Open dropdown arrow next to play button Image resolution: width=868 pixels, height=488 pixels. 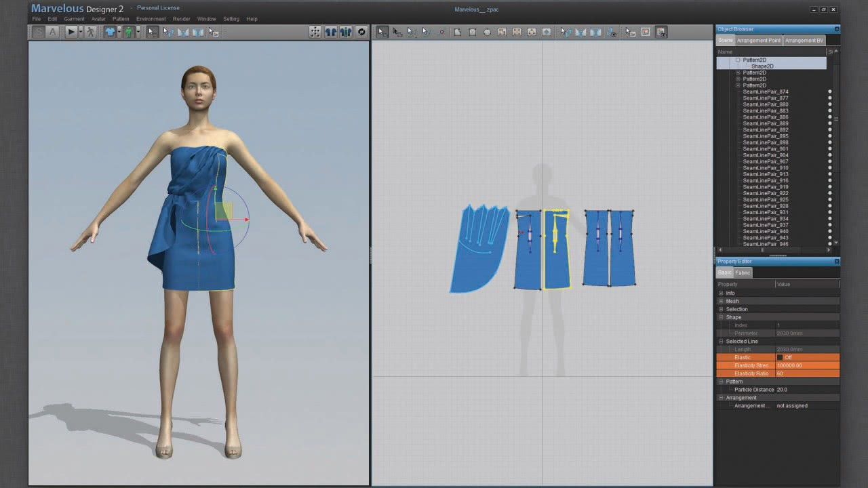pyautogui.click(x=80, y=32)
